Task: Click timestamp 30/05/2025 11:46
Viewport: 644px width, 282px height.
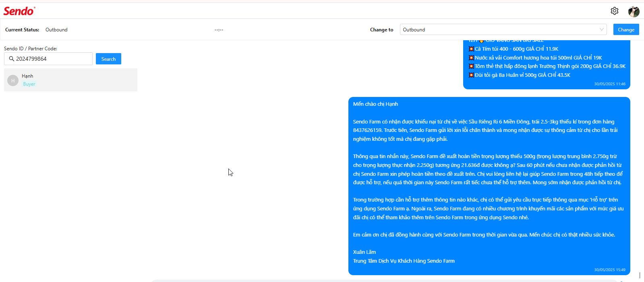Action: (x=610, y=84)
